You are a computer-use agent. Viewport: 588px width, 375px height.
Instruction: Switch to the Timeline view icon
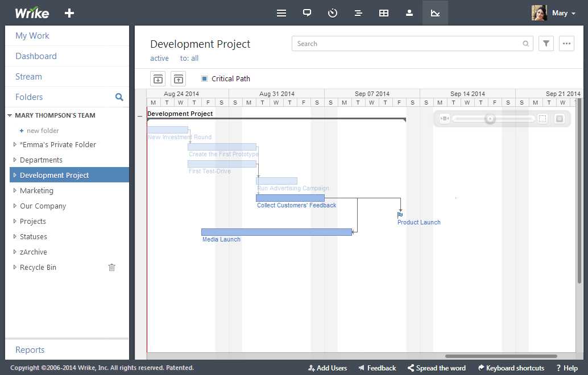(358, 13)
